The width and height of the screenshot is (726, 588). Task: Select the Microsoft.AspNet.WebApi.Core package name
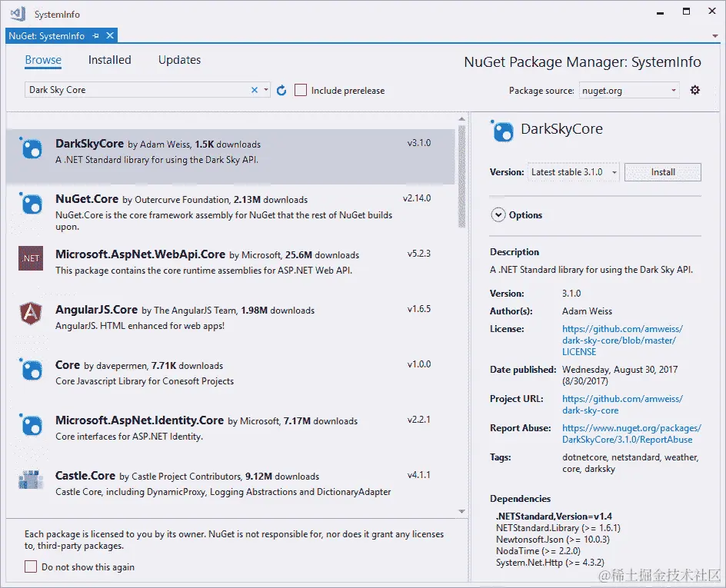click(140, 254)
